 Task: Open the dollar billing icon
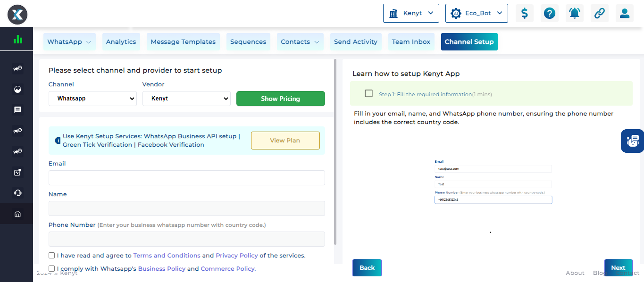[x=525, y=13]
